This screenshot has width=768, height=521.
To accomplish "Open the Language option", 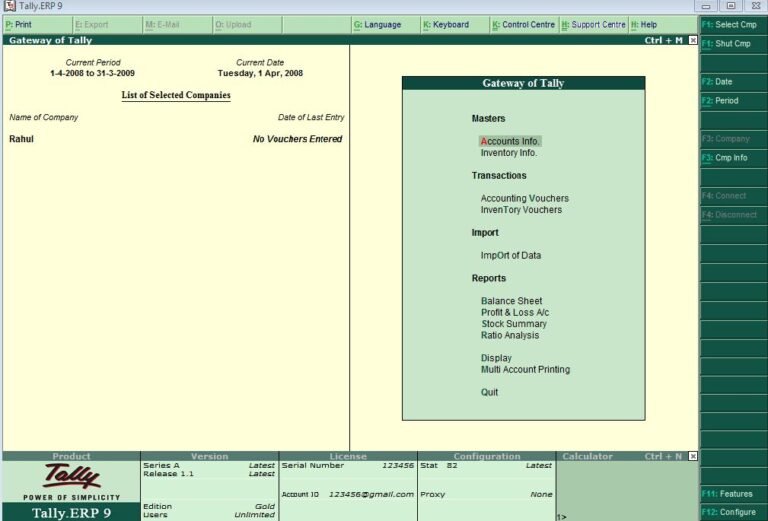I will click(385, 24).
